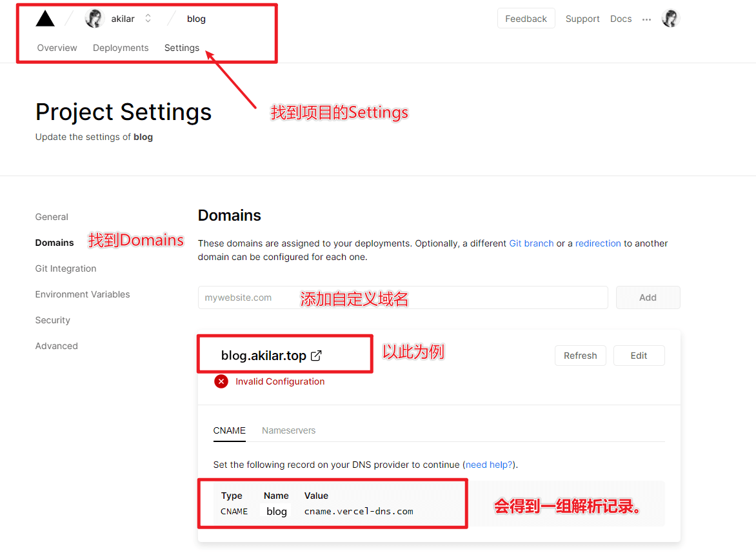
Task: Click the Domains section heading
Action: pyautogui.click(x=230, y=215)
